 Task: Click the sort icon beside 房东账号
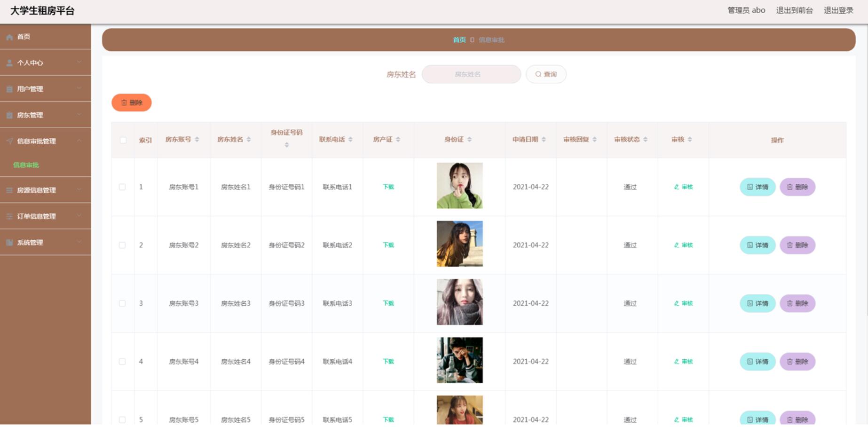click(197, 140)
